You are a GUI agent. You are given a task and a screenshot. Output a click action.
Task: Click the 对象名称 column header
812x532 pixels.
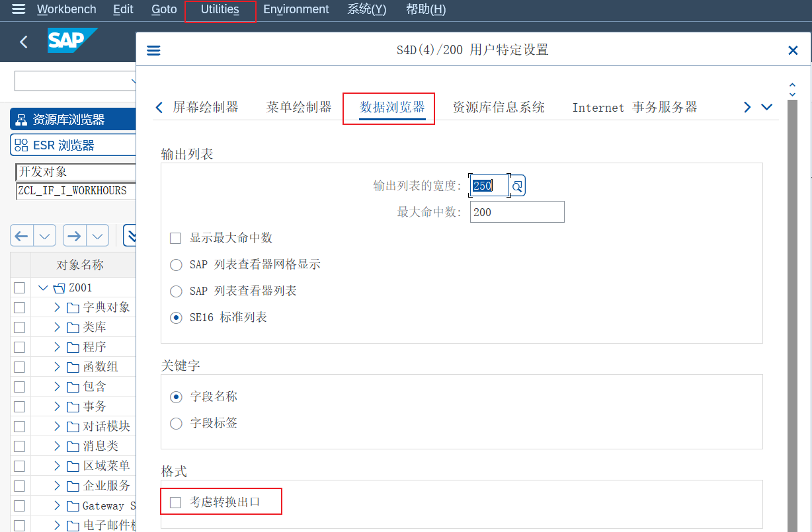[x=80, y=266]
